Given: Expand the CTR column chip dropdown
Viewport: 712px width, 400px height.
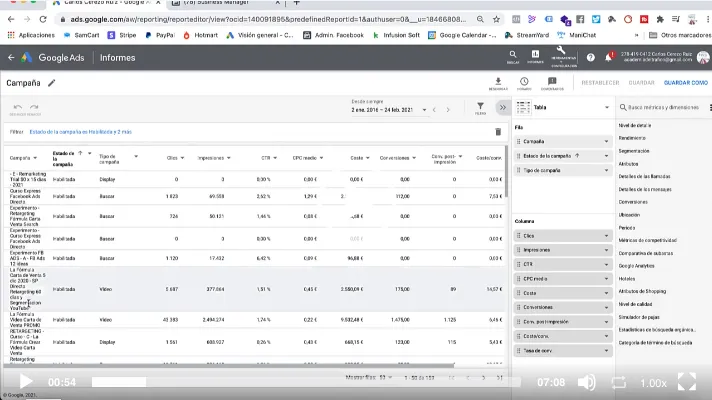Looking at the screenshot, I should point(606,265).
